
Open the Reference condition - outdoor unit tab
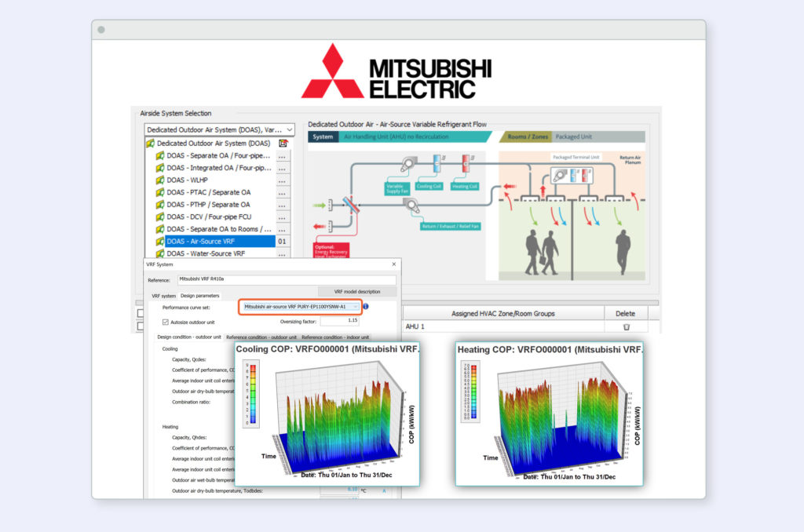point(261,337)
